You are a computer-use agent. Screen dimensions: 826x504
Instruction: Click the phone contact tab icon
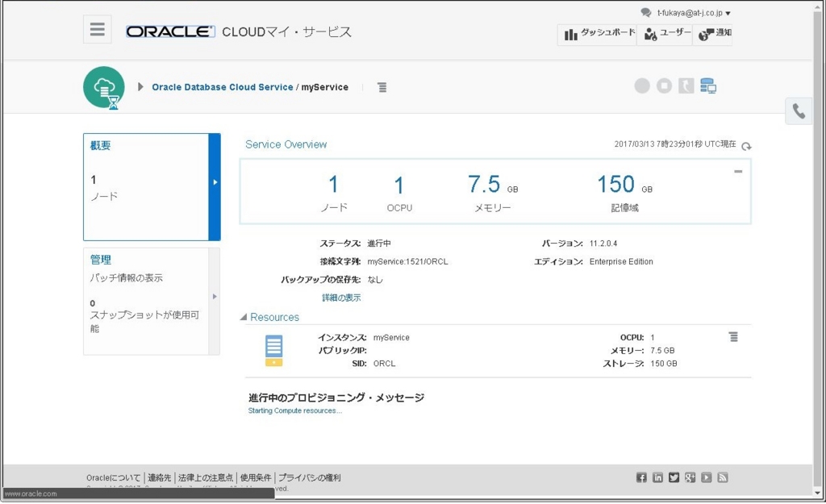click(x=798, y=111)
